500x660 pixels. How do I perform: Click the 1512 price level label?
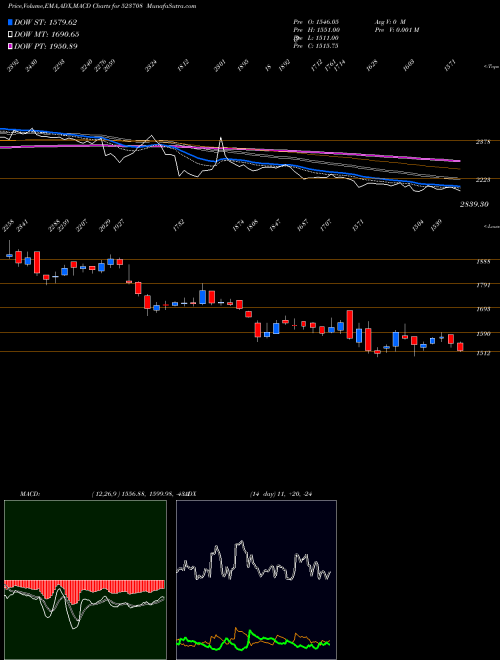pyautogui.click(x=483, y=353)
